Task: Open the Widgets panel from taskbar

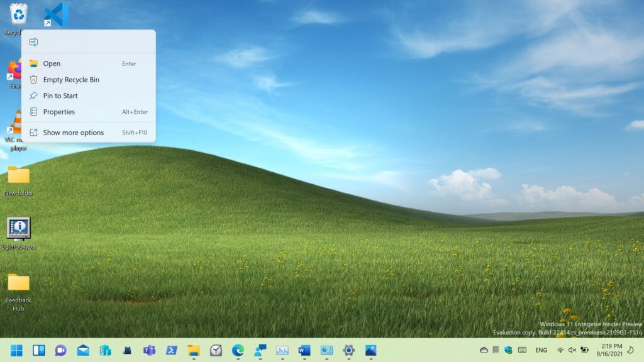Action: [x=39, y=350]
